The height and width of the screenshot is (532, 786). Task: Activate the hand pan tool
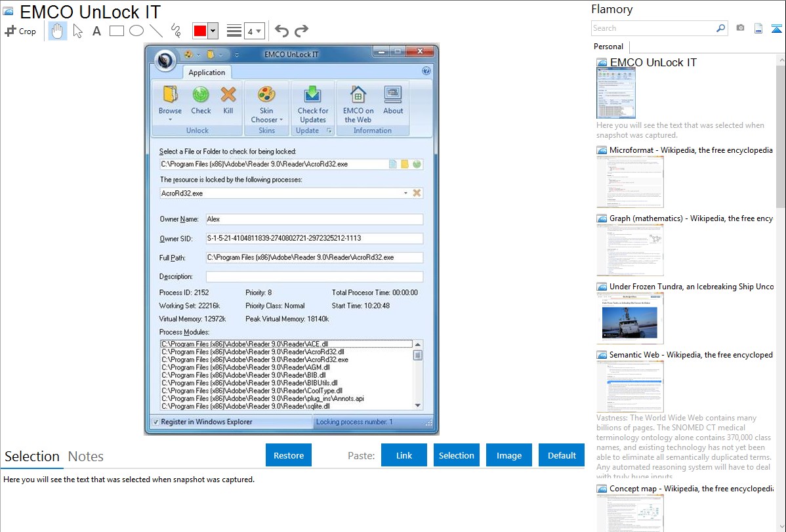57,31
